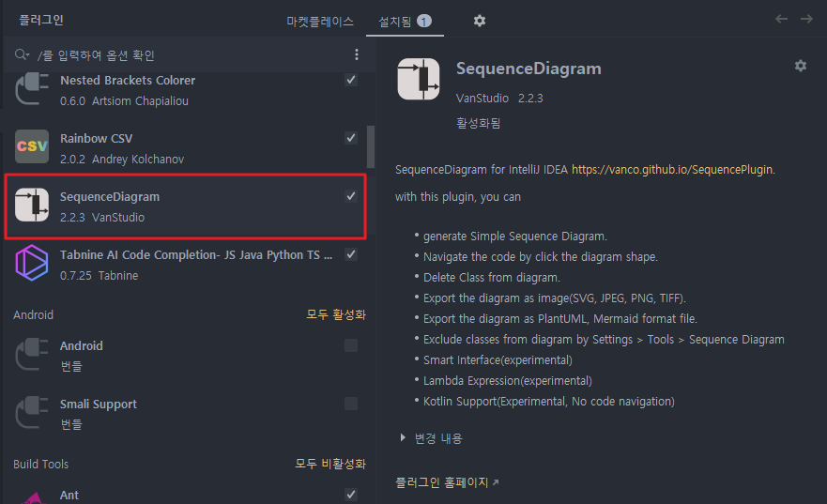Viewport: 827px width, 504px height.
Task: Toggle the SequenceDiagram plugin checkbox
Action: [x=351, y=196]
